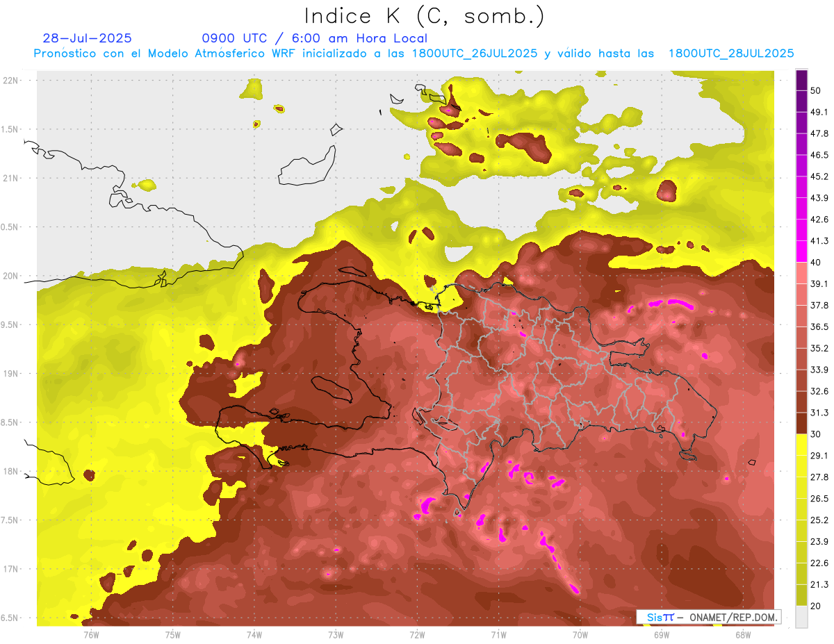Click the 20N latitude label
Screen dimensions: 834x644
pos(12,276)
